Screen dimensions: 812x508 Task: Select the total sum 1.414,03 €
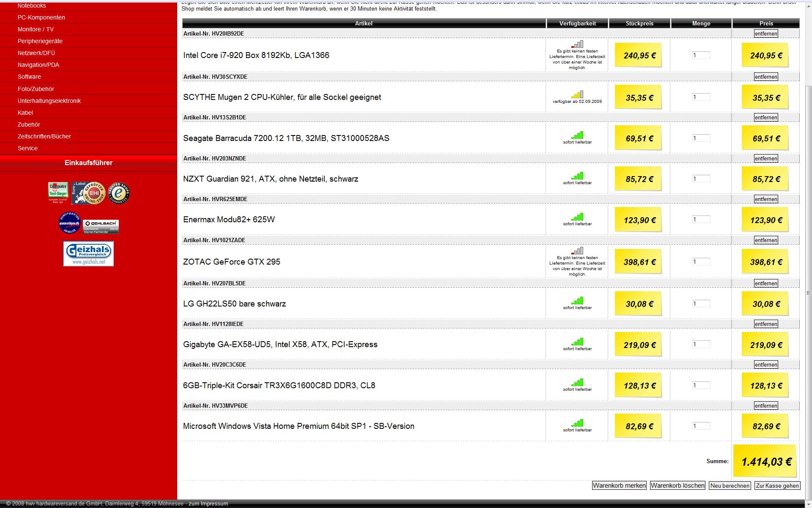pos(766,461)
